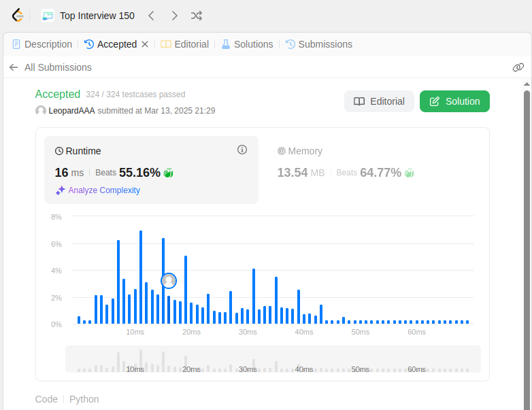Click the Runtime info icon
This screenshot has height=410, width=532.
(x=242, y=150)
